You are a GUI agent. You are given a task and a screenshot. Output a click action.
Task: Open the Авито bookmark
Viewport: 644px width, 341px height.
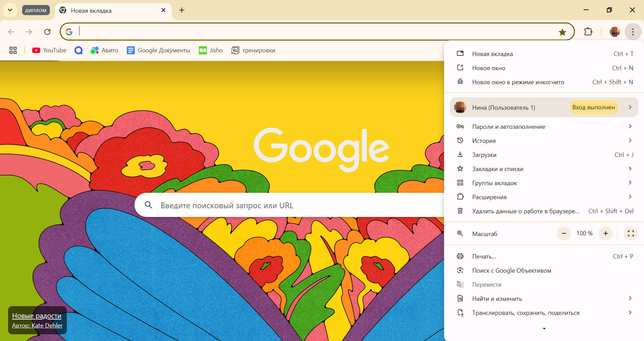tap(104, 50)
